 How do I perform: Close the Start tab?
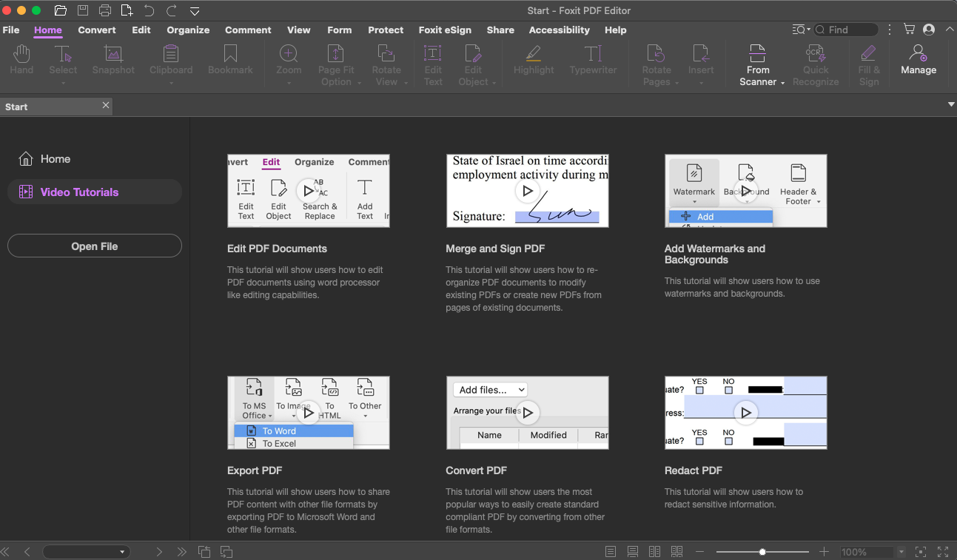[x=106, y=105]
